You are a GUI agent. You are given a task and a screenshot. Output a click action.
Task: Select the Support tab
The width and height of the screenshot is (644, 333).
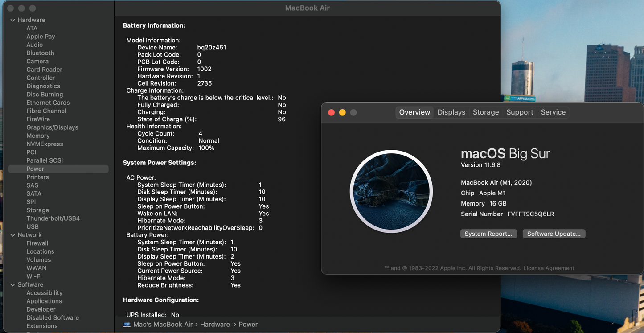click(520, 112)
